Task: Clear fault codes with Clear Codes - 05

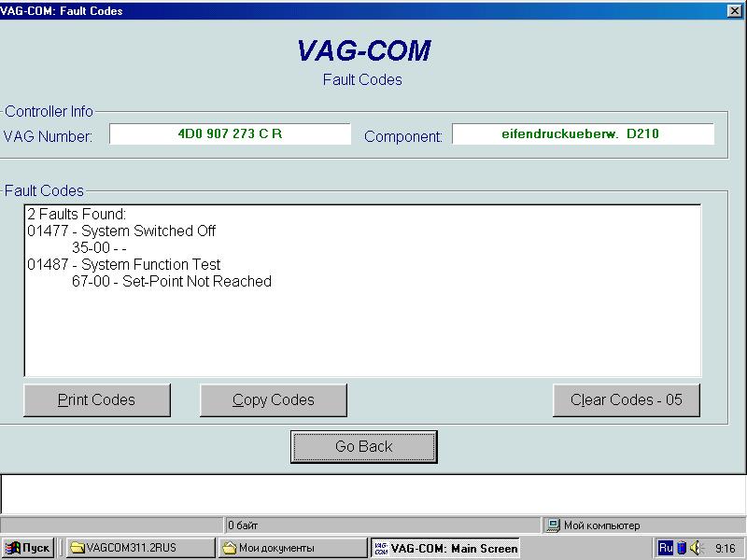Action: (626, 400)
